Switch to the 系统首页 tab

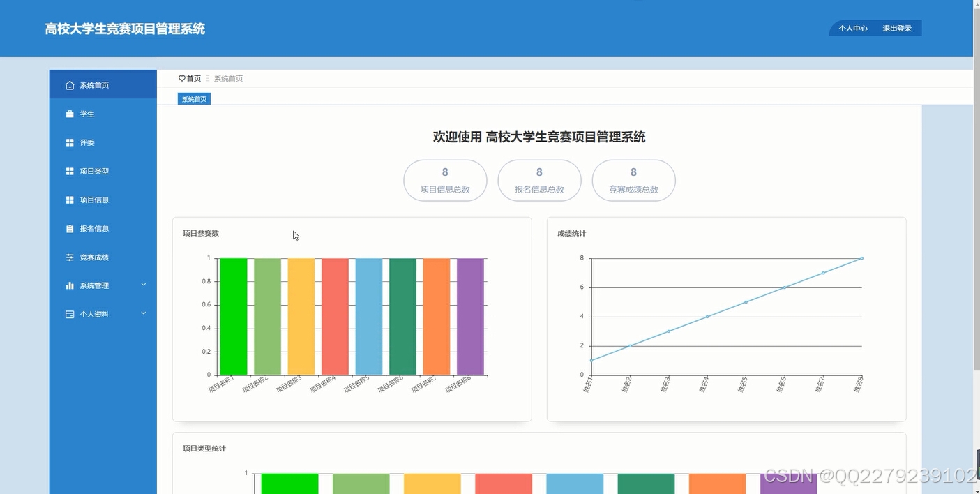[x=193, y=98]
